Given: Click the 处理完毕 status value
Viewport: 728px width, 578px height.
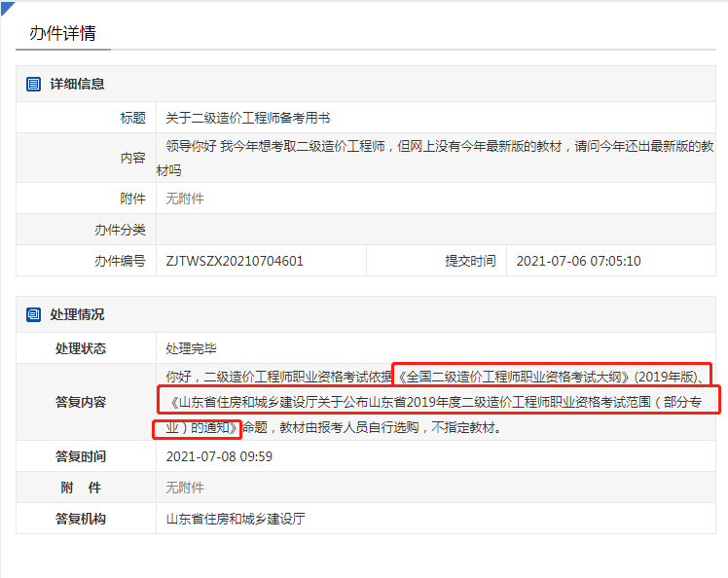Looking at the screenshot, I should click(x=191, y=348).
